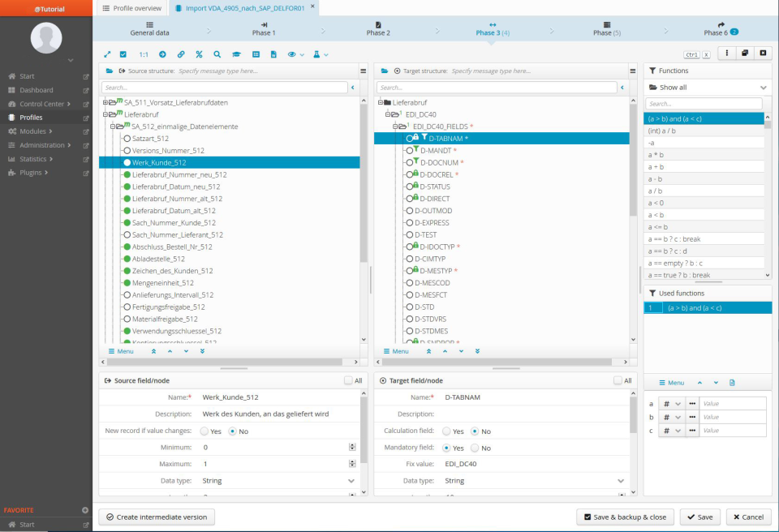Click the eye preview icon in toolbar
The image size is (779, 532).
[292, 54]
